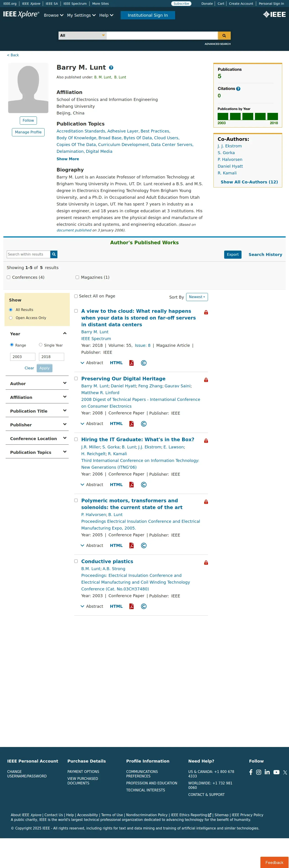Expand the Publisher filter section
Viewport: 289px width, 868px height.
coord(65,425)
